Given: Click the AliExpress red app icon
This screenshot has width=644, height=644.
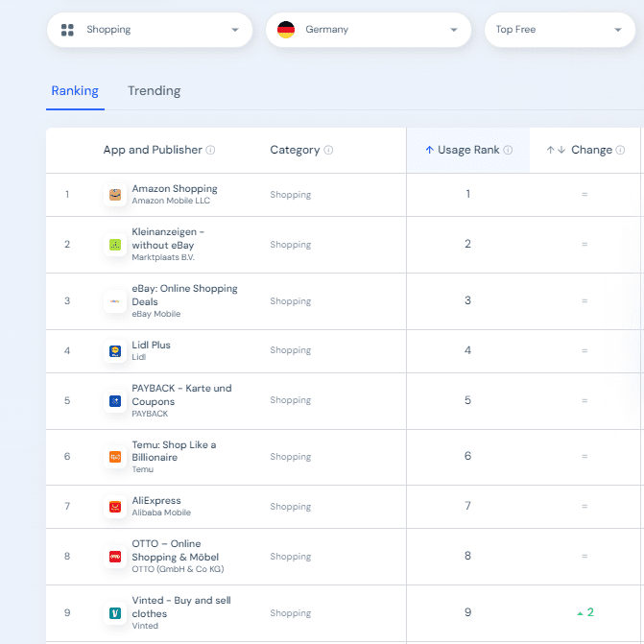Looking at the screenshot, I should (115, 507).
